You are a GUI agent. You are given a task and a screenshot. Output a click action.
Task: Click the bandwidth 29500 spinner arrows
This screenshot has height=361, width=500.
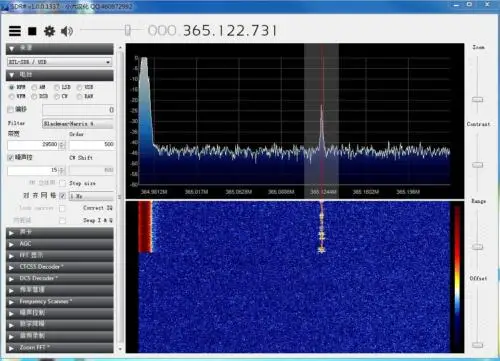pyautogui.click(x=62, y=145)
